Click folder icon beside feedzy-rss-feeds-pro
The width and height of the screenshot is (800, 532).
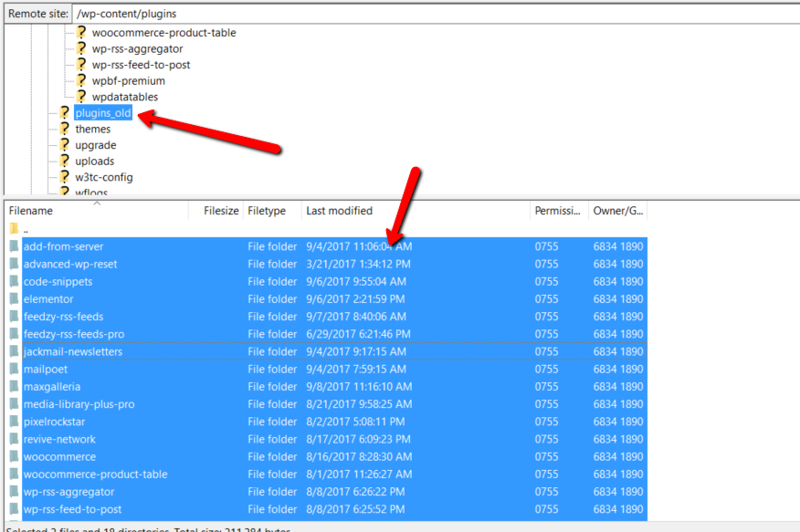tap(14, 334)
